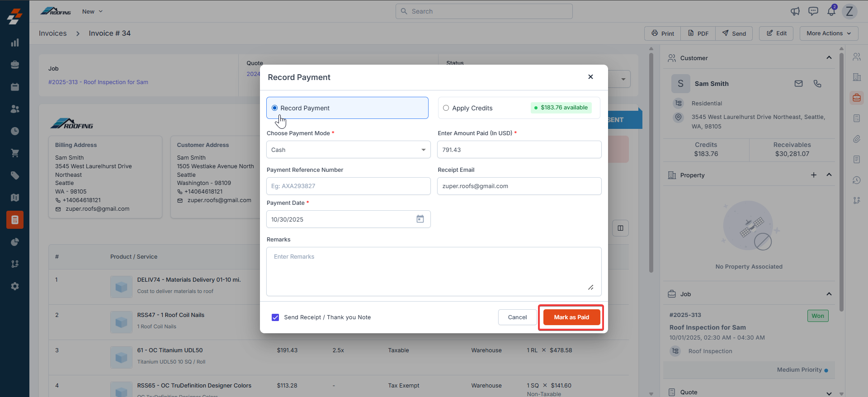Click the Mark as Paid button

click(571, 317)
